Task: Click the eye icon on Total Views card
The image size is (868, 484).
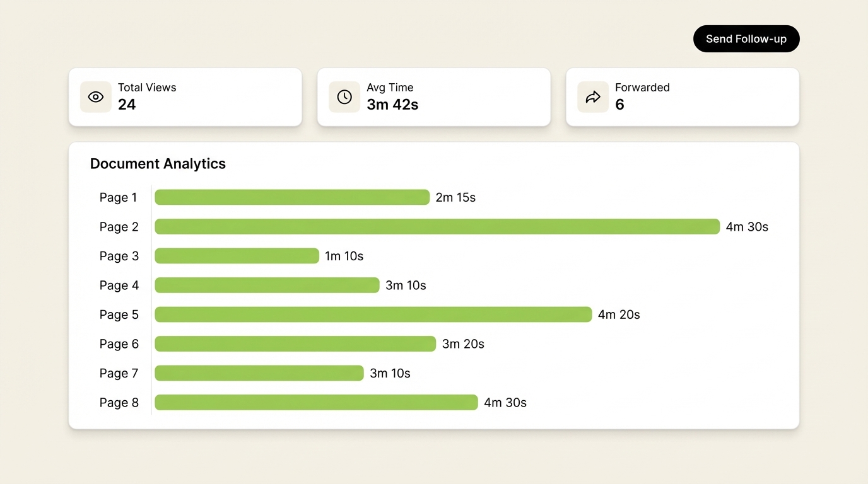Action: tap(95, 96)
